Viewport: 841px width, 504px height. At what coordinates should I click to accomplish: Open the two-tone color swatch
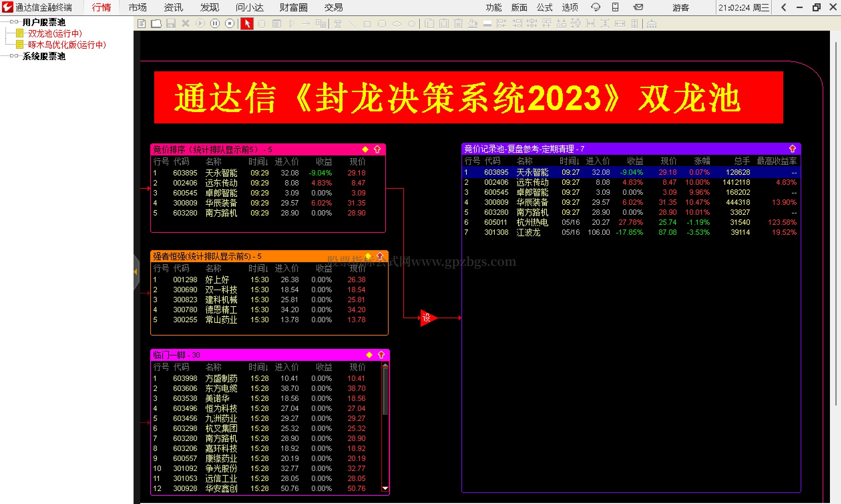click(487, 24)
